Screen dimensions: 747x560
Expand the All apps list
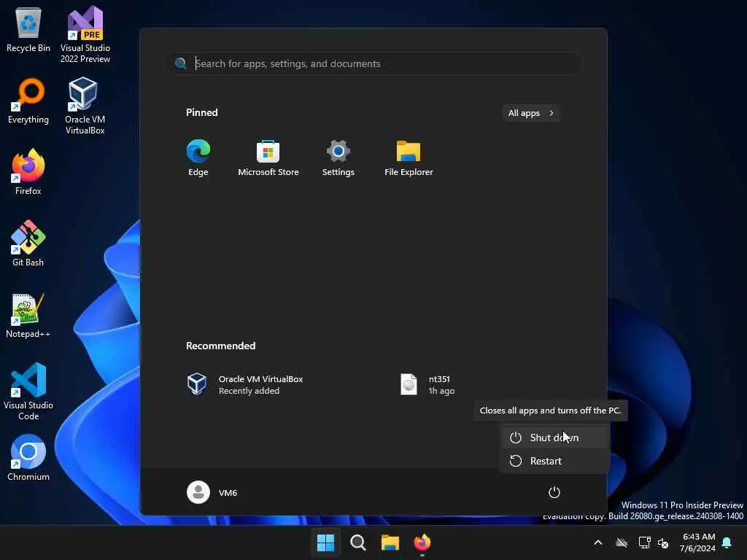pyautogui.click(x=531, y=113)
